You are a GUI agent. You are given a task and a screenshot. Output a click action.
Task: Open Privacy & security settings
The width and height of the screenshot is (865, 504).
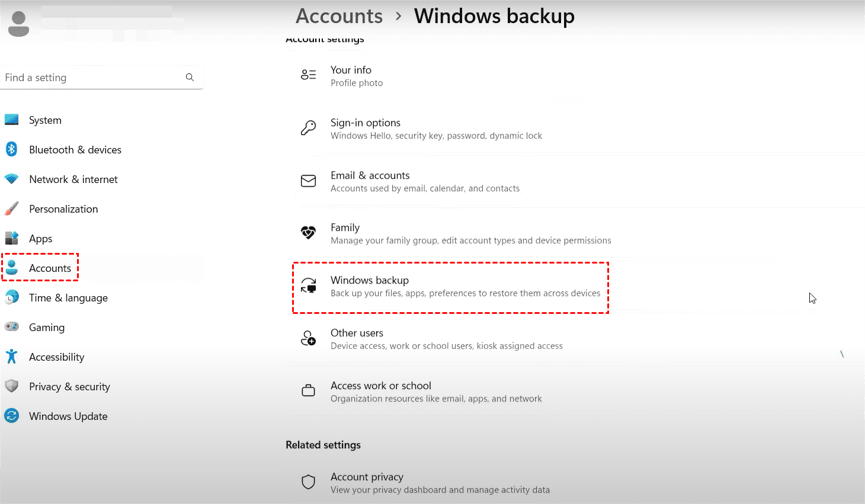69,387
